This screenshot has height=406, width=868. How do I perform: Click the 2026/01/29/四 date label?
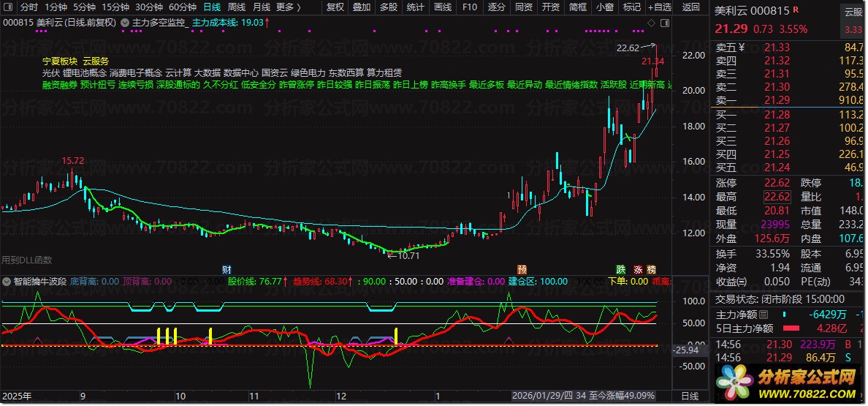click(542, 396)
